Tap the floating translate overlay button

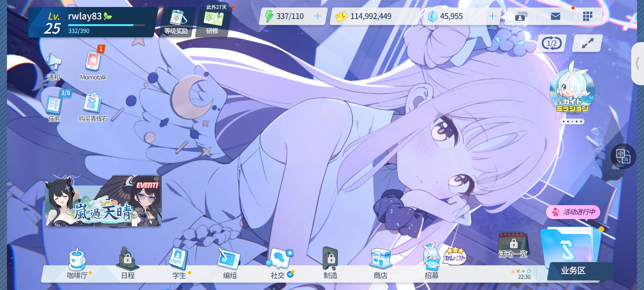point(623,156)
